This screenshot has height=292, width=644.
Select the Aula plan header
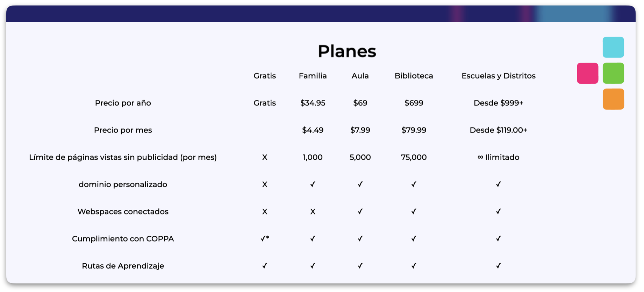(360, 76)
